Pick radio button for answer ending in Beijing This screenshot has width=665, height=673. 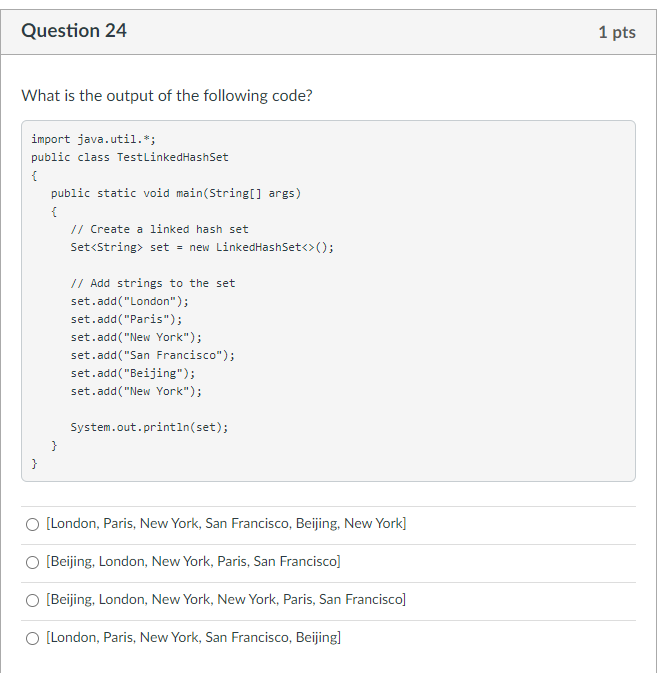33,638
